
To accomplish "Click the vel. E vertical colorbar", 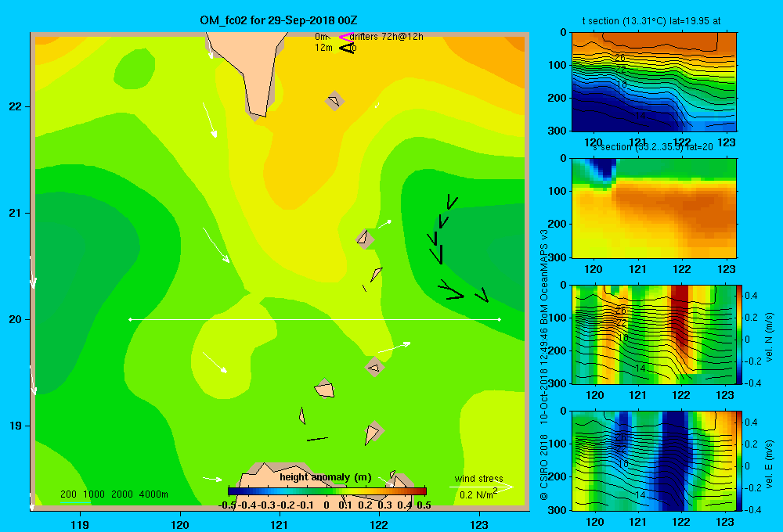I will 739,461.
